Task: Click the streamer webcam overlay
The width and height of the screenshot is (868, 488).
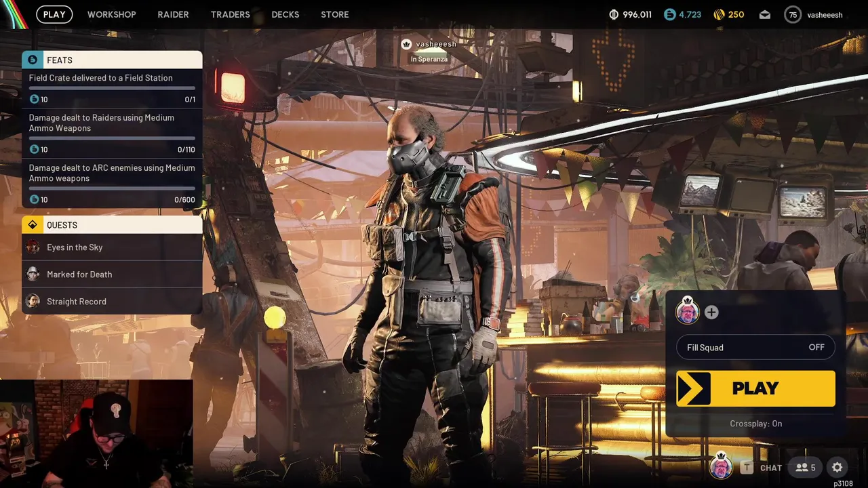Action: click(x=96, y=434)
